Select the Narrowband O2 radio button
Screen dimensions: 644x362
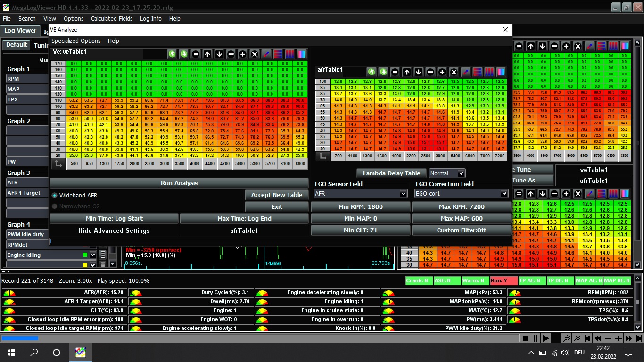[x=55, y=206]
